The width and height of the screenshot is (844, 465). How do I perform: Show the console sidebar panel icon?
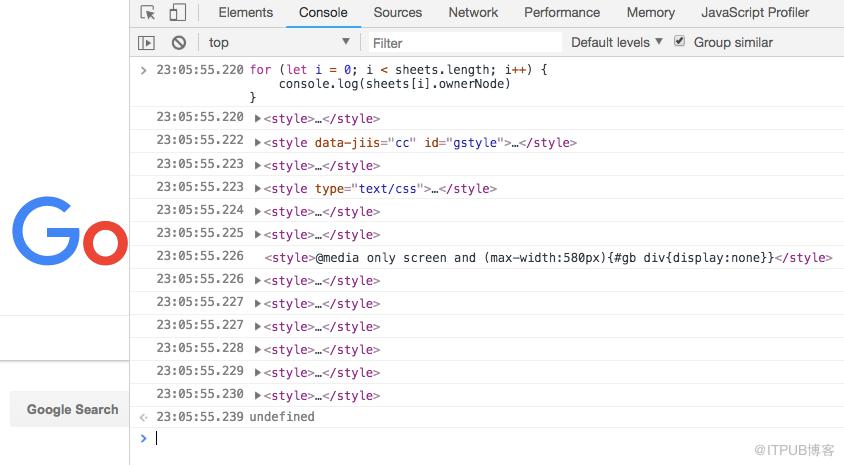coord(146,43)
